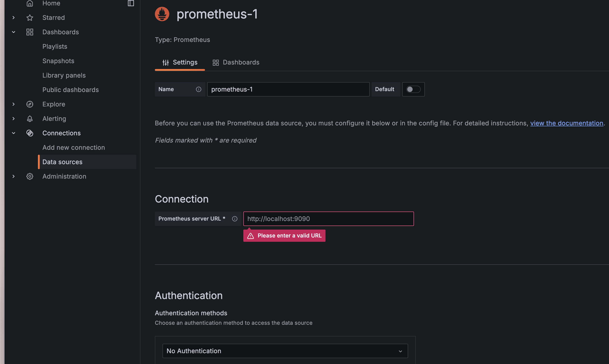Click the dock menu panel icon
Screen dimensions: 609x364
(131, 3)
